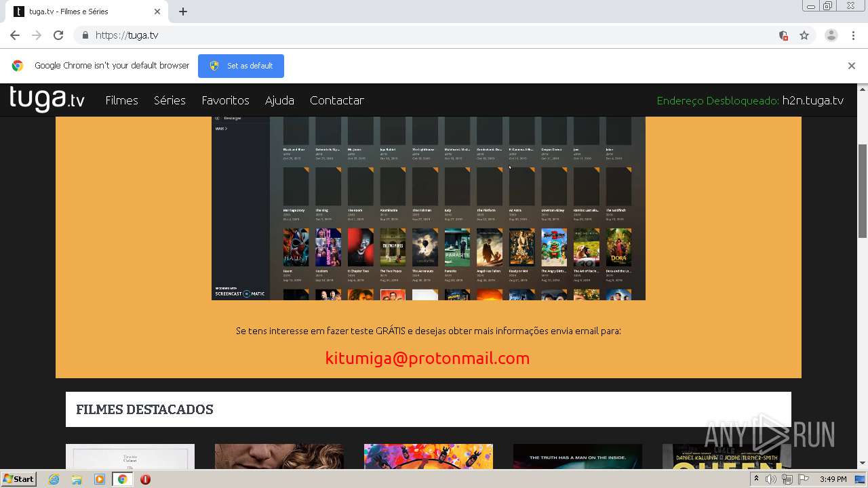Click the 3:49 PM system clock

click(833, 479)
